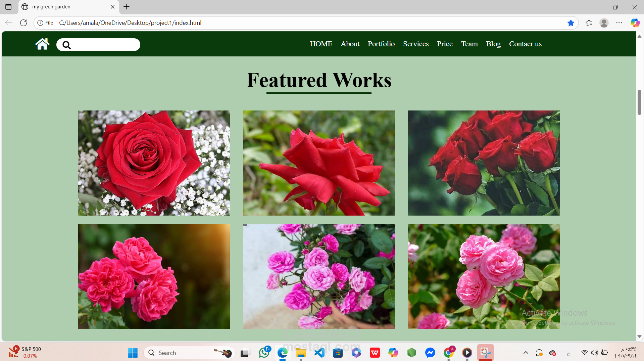The height and width of the screenshot is (361, 644).
Task: Open the Microsoft 365 app on taskbar
Action: 356,353
